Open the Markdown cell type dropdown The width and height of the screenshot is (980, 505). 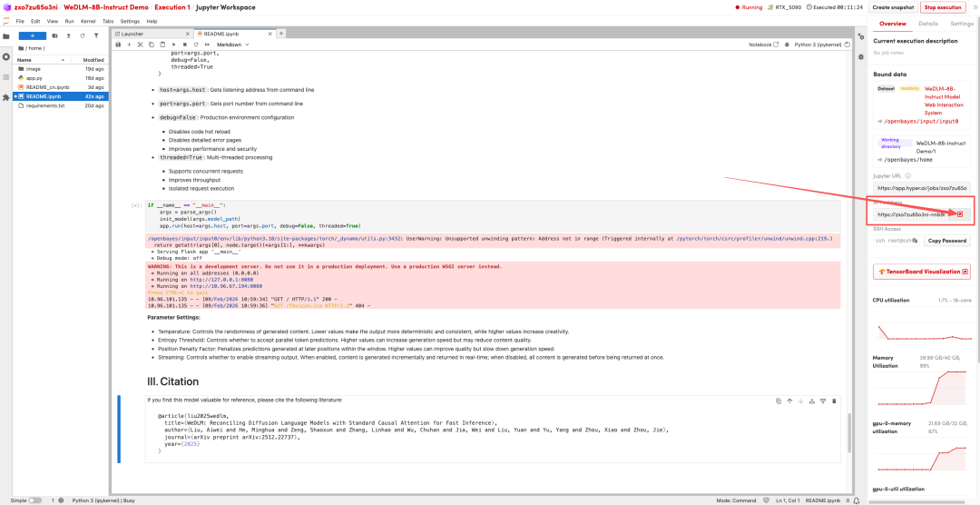coord(234,45)
